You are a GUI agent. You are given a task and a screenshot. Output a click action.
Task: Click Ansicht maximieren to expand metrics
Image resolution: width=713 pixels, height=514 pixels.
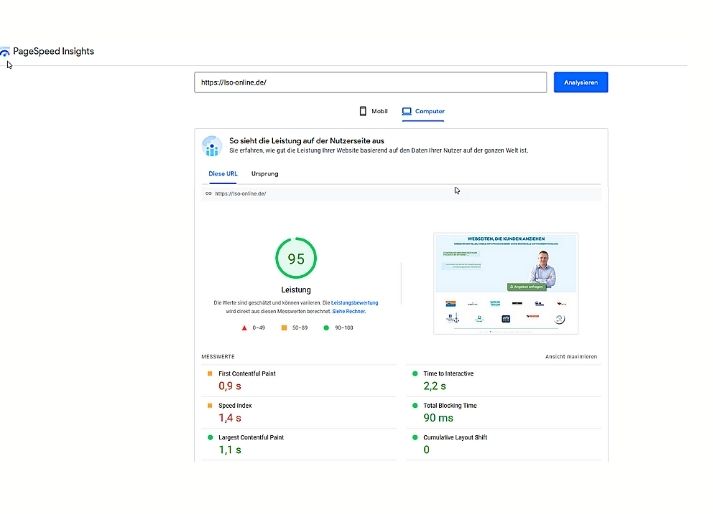pyautogui.click(x=571, y=357)
